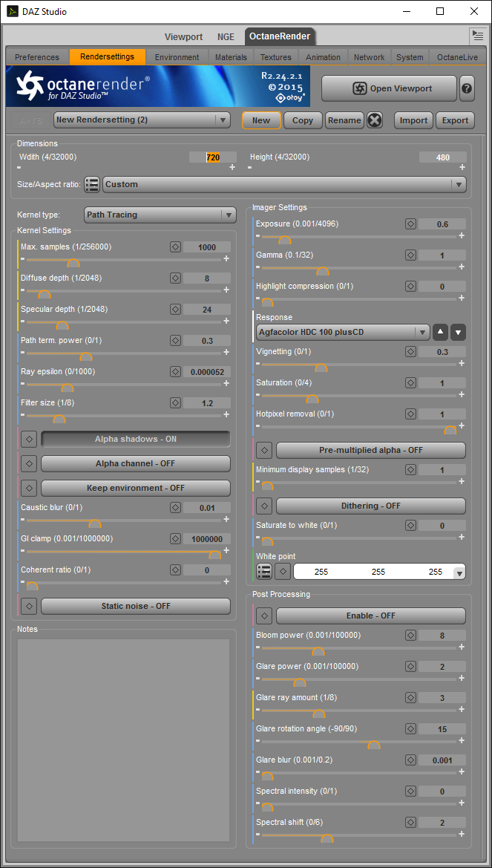Open the Custom size/aspect ratio dropdown
Viewport: 492px width, 868px height.
tap(284, 184)
